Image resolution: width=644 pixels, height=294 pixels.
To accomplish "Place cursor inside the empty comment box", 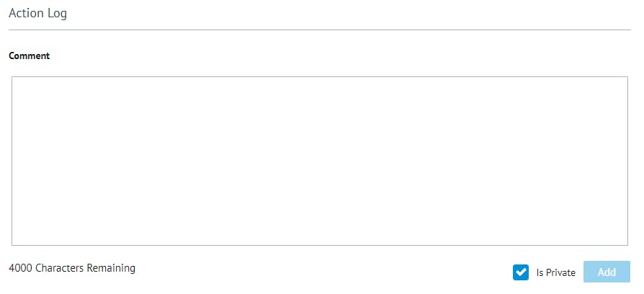I will (x=320, y=161).
